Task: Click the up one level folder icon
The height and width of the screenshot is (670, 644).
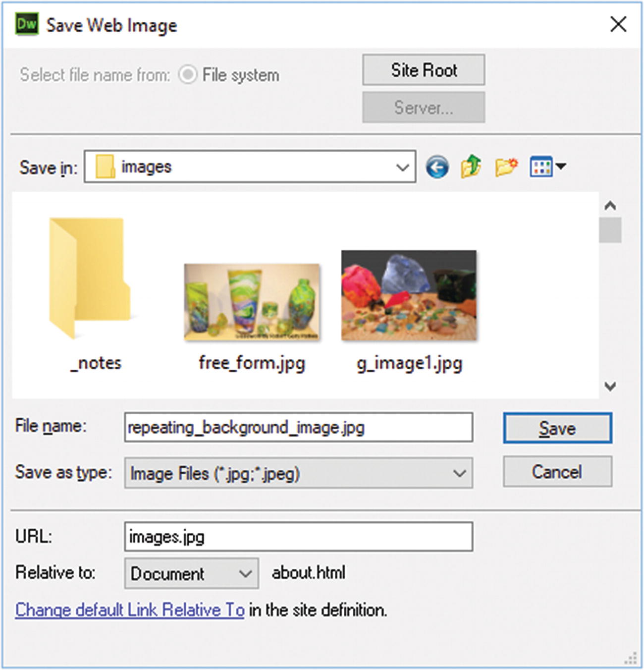Action: (x=470, y=166)
